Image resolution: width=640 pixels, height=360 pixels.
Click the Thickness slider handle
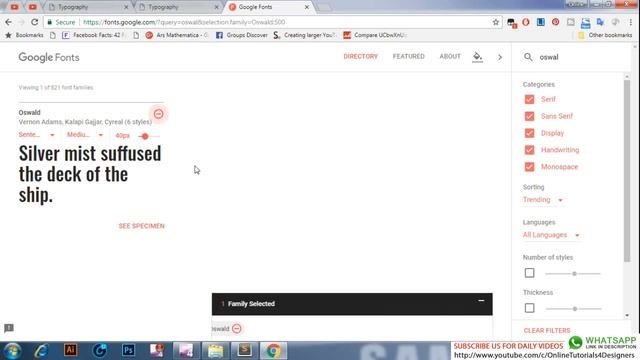575,309
